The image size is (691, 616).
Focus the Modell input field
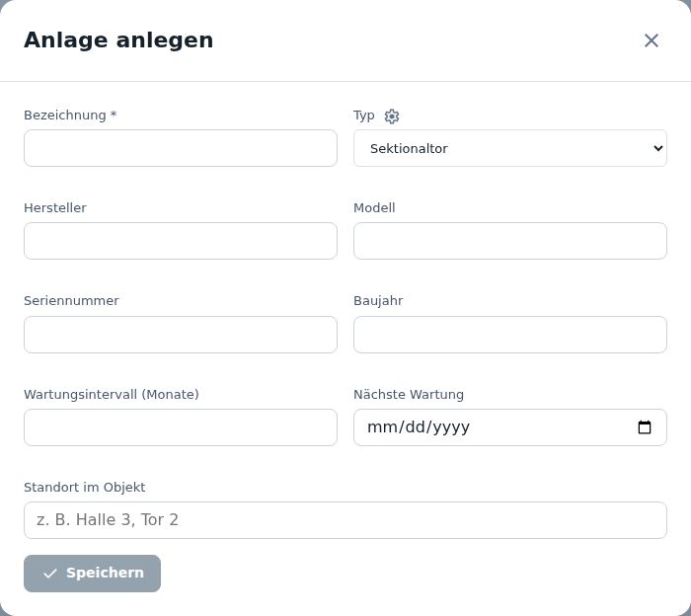pyautogui.click(x=510, y=241)
